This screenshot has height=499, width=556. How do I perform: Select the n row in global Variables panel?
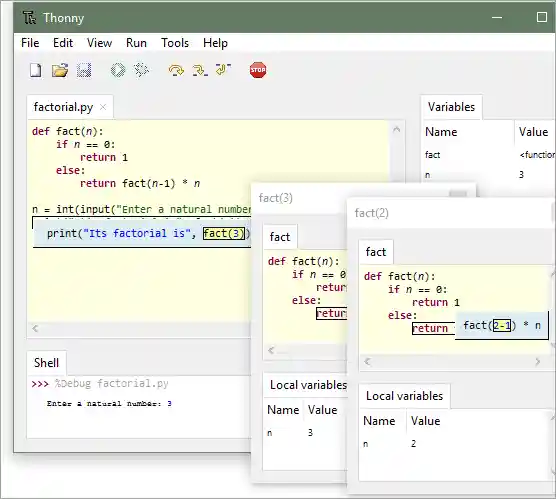[489, 175]
